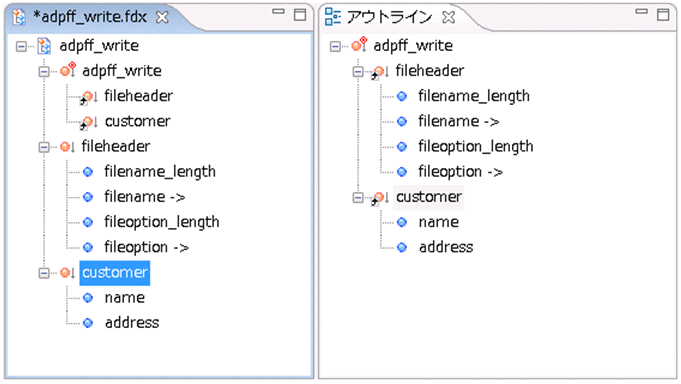Select name in outline panel
Screen dimensions: 681x384
point(439,222)
